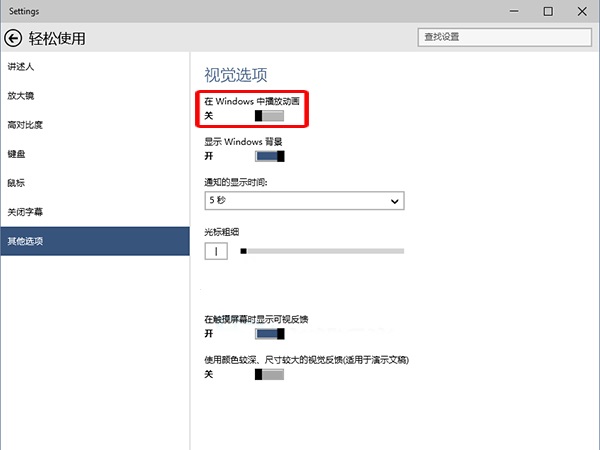
Task: Click the Settings window title bar
Action: (250, 11)
